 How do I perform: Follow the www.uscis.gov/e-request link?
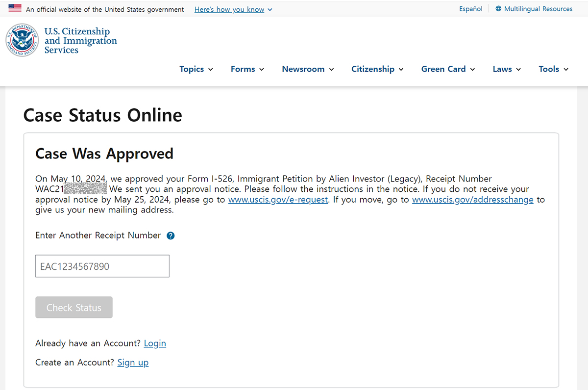[278, 200]
